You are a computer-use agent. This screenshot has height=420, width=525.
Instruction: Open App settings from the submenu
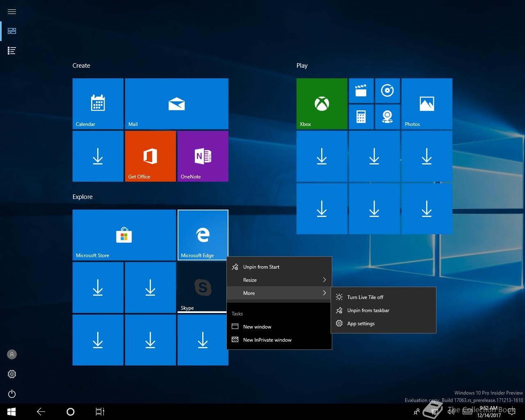[x=383, y=324]
